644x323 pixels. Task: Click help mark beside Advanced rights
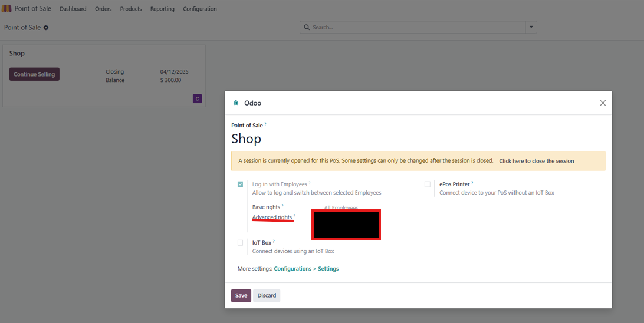(x=294, y=216)
